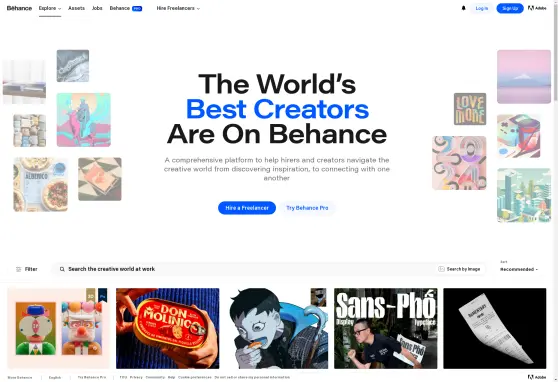The image size is (558, 382).
Task: Open the Sans-Pho typeface project
Action: tap(385, 329)
